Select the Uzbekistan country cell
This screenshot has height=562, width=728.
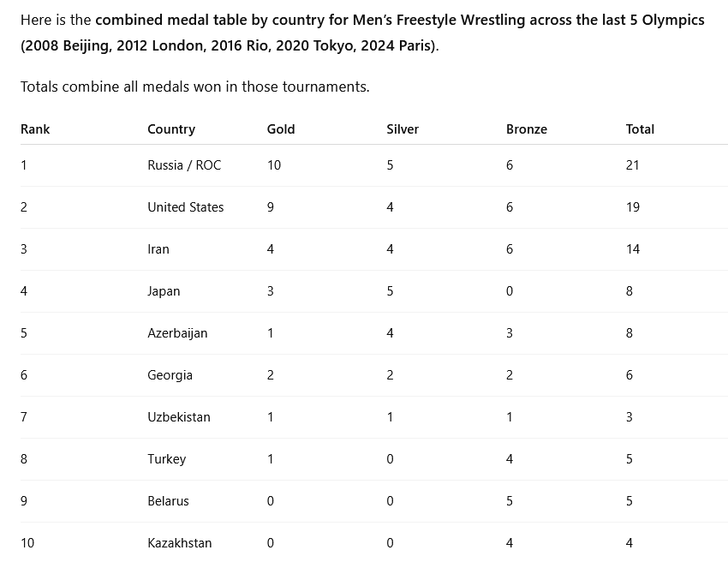(x=179, y=417)
